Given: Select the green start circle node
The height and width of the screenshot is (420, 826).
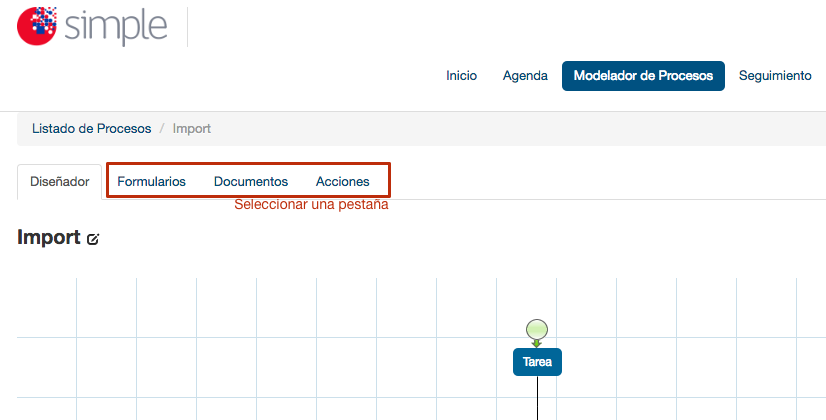Looking at the screenshot, I should [x=537, y=330].
